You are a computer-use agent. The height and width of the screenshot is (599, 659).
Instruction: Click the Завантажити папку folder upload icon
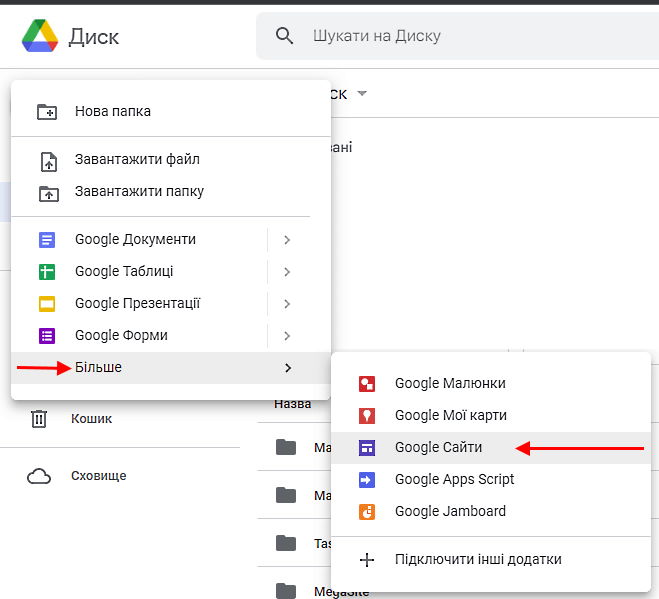(x=49, y=194)
